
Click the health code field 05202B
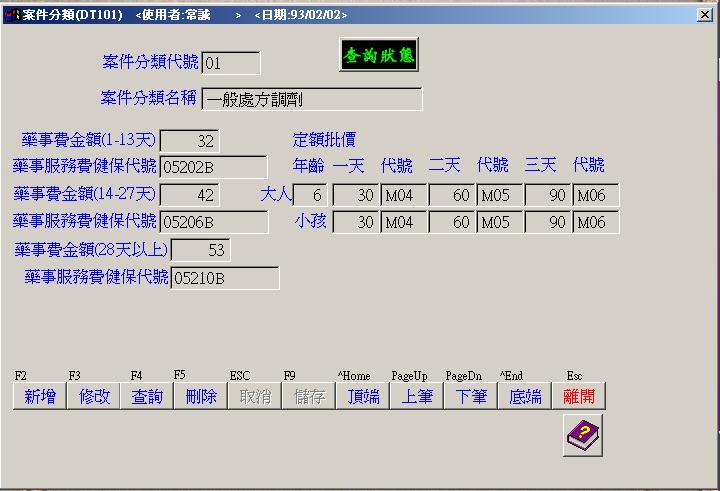pyautogui.click(x=213, y=167)
